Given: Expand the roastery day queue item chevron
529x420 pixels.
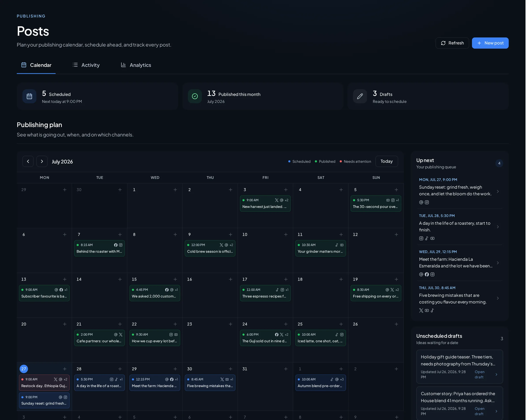Looking at the screenshot, I should coord(498,227).
